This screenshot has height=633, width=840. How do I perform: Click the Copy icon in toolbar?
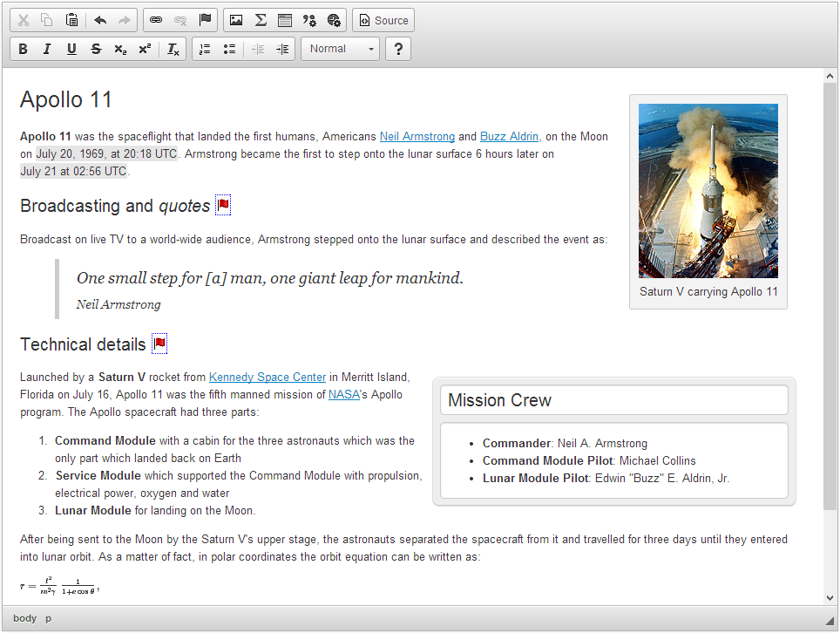pos(47,20)
